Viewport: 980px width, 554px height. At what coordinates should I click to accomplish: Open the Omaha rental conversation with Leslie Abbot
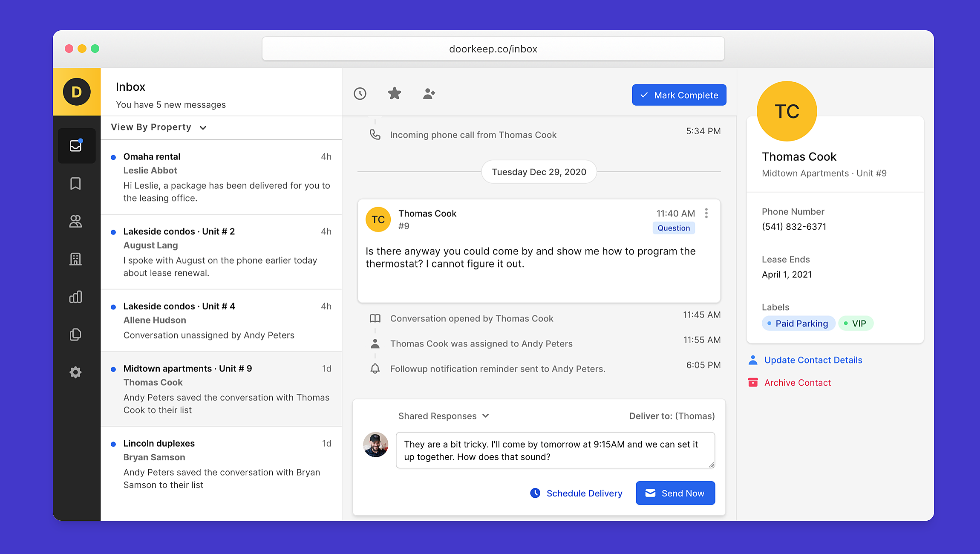(x=221, y=177)
